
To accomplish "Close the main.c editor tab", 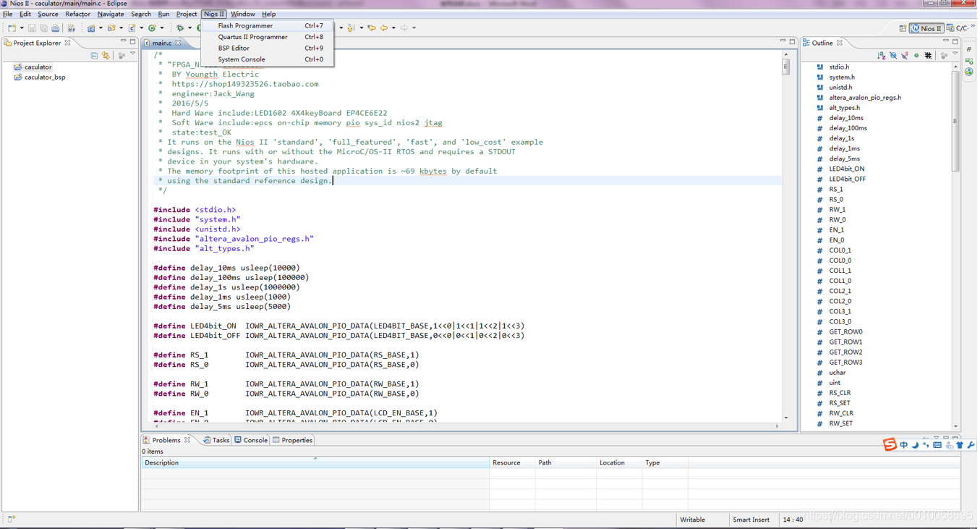I will pos(178,43).
